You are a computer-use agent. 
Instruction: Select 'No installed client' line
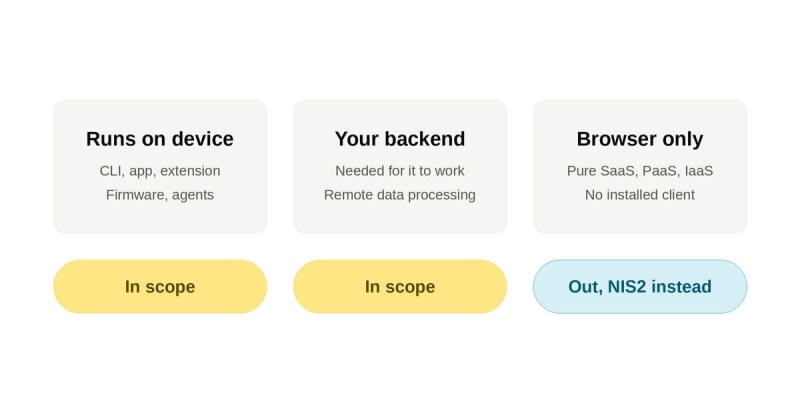640,195
